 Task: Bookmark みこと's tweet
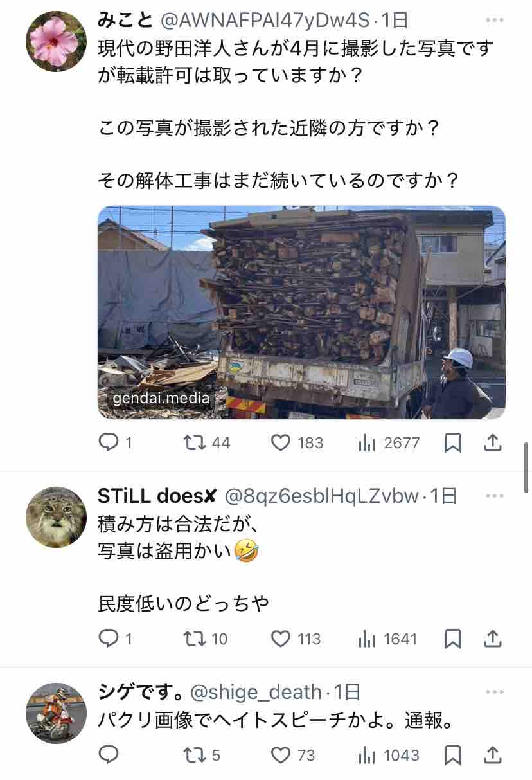tap(452, 442)
